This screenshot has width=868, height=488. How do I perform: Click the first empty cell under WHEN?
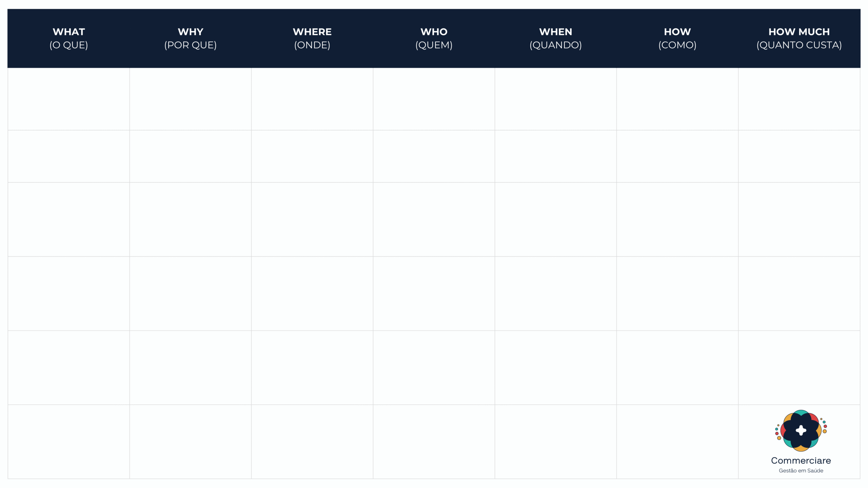coord(556,99)
